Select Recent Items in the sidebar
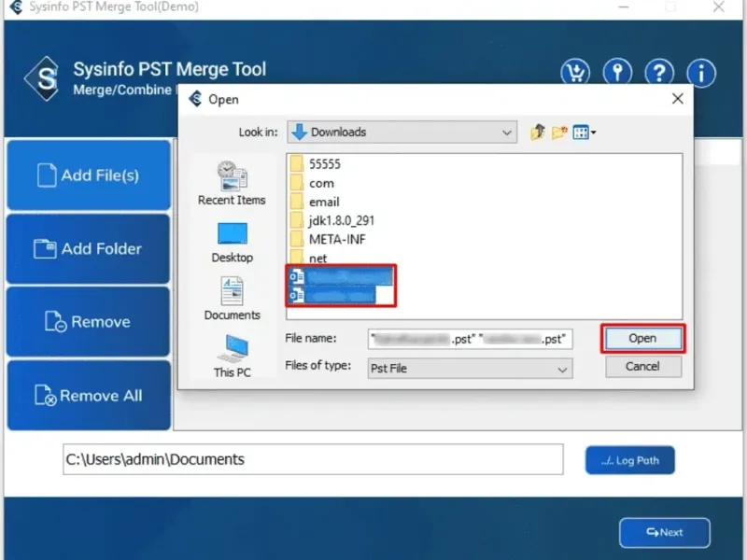This screenshot has width=747, height=560. click(x=232, y=183)
